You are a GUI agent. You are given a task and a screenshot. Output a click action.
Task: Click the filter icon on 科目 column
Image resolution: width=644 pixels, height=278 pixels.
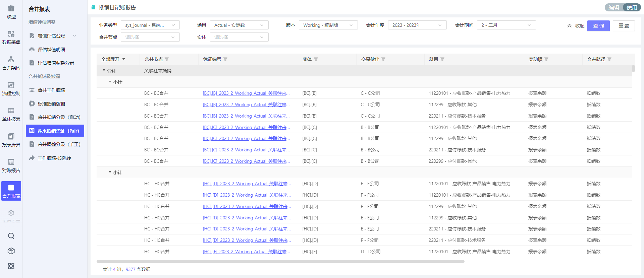(442, 59)
